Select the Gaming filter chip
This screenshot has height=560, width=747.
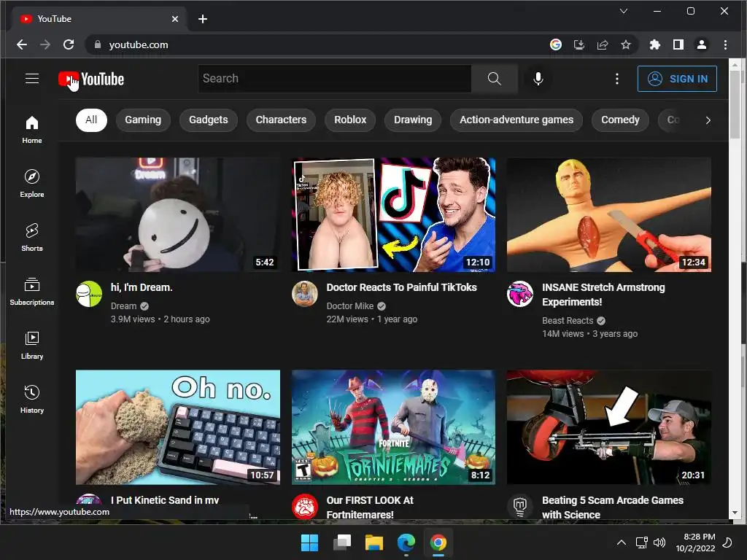[x=143, y=120]
